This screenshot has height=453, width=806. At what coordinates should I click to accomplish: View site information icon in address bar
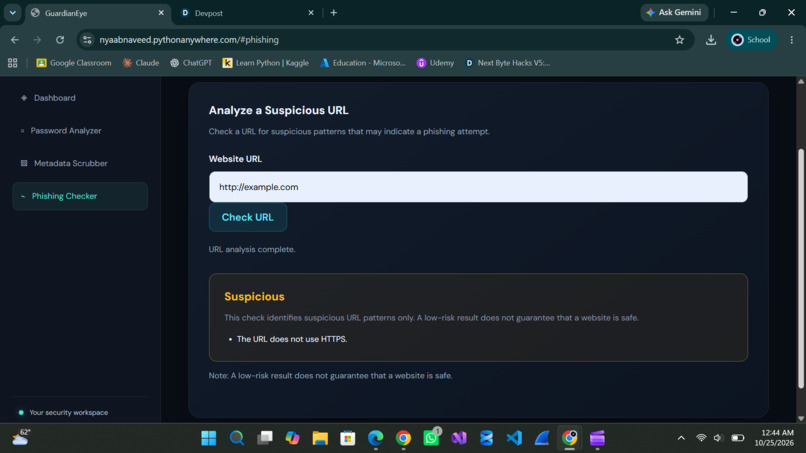[87, 40]
